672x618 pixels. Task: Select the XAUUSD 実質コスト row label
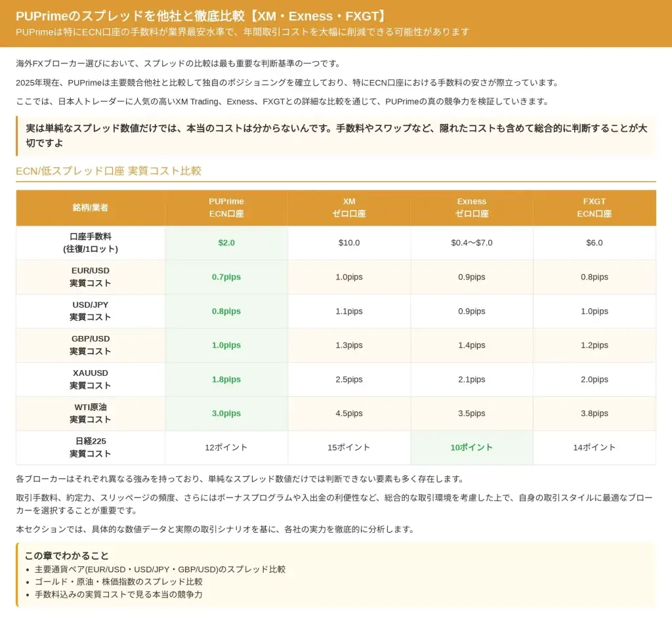91,379
